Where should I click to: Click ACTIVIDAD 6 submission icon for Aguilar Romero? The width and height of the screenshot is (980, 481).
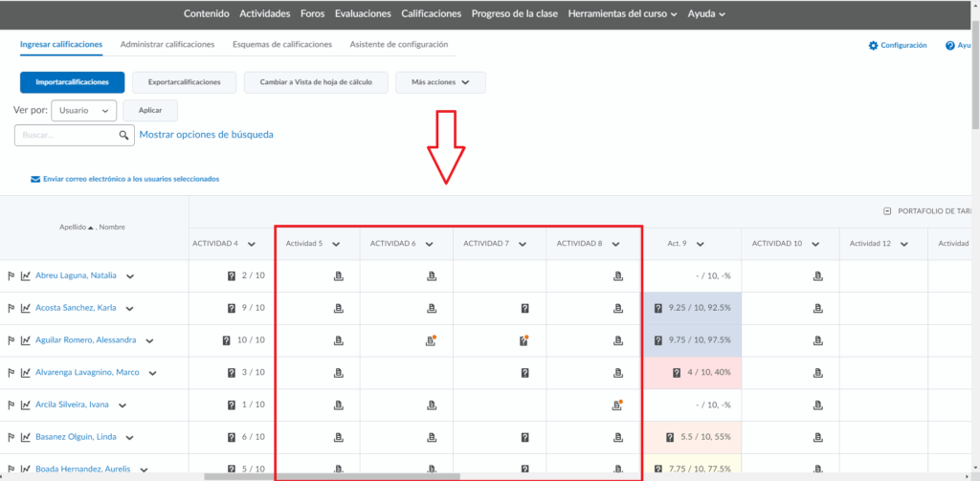pyautogui.click(x=431, y=340)
